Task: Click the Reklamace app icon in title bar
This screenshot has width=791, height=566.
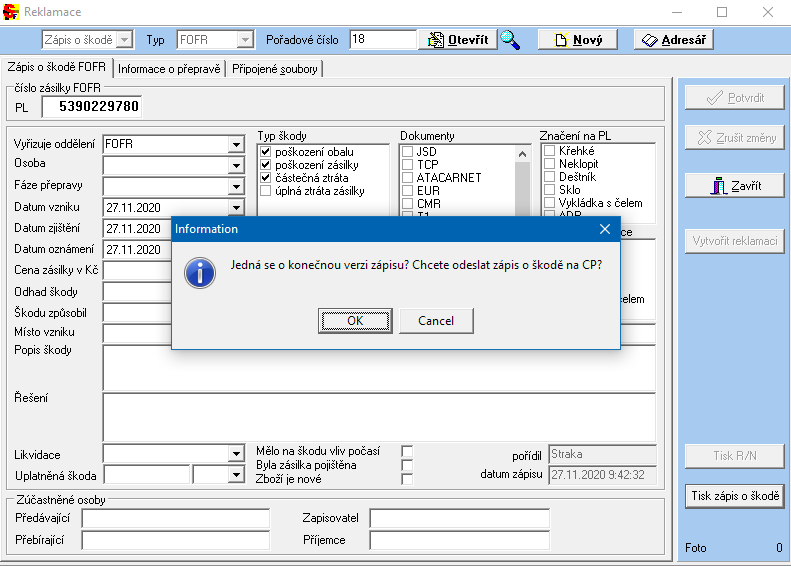Action: click(x=12, y=12)
